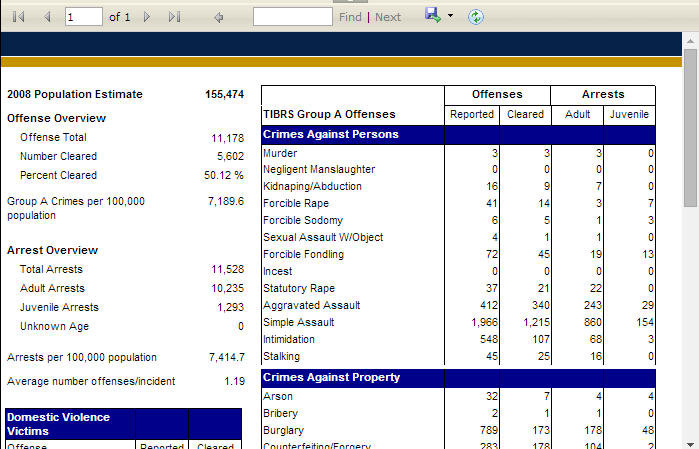Select the Crimes Against Persons header

coord(331,134)
